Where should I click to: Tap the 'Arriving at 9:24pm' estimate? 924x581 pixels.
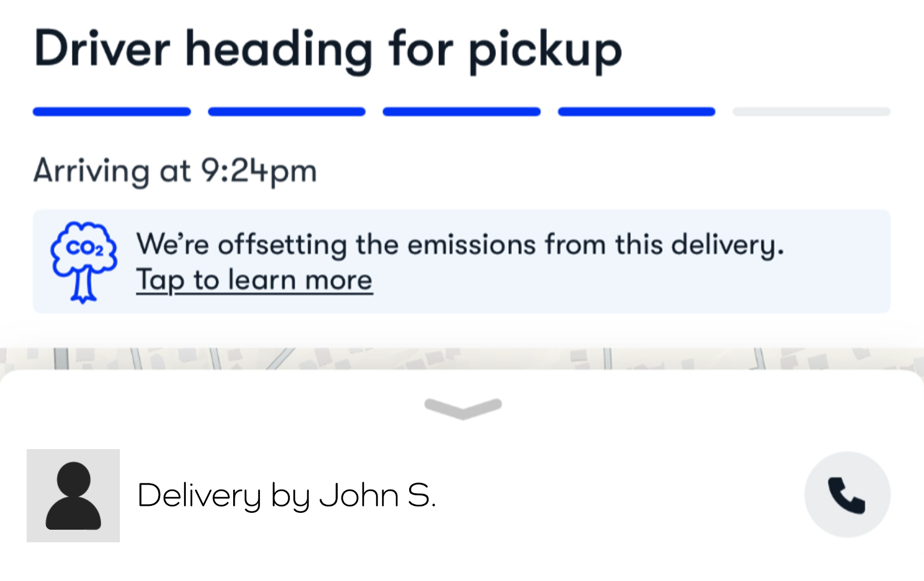pyautogui.click(x=175, y=171)
